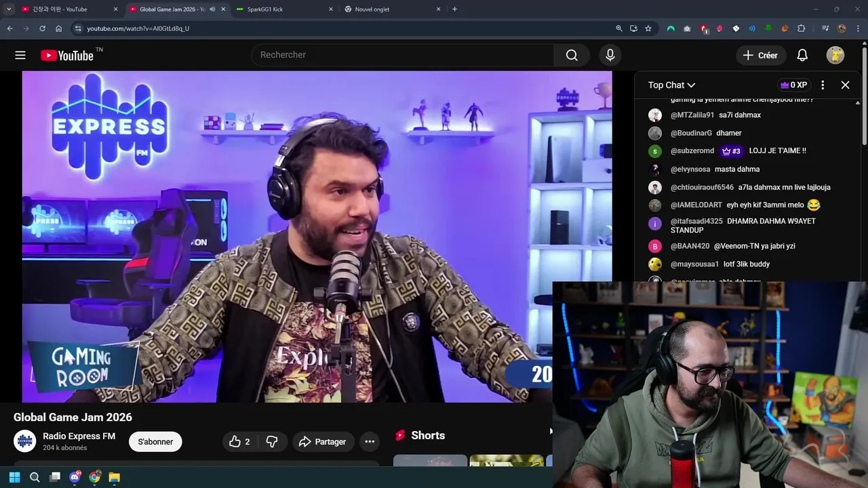Open live chat three-dot options
The image size is (868, 488).
pos(823,85)
